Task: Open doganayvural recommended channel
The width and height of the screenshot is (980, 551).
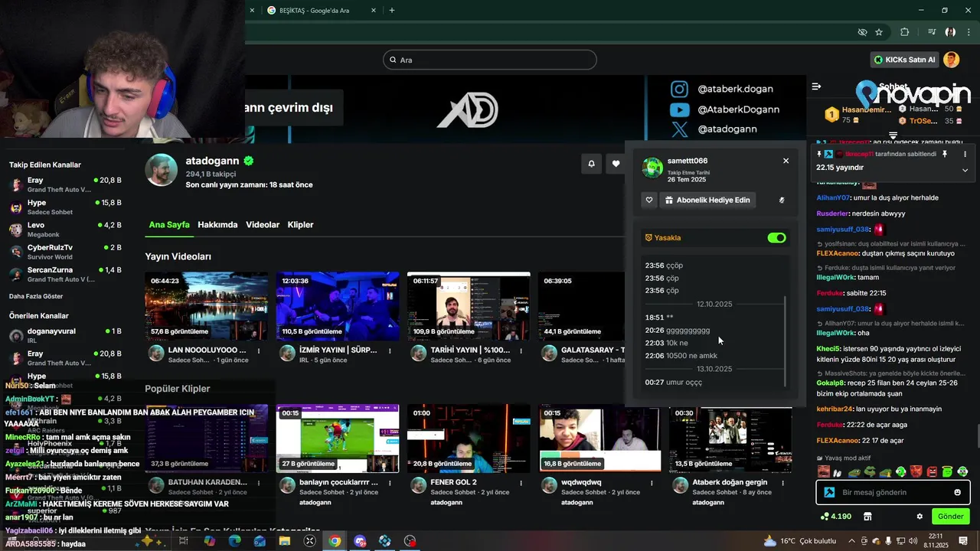Action: (x=65, y=335)
